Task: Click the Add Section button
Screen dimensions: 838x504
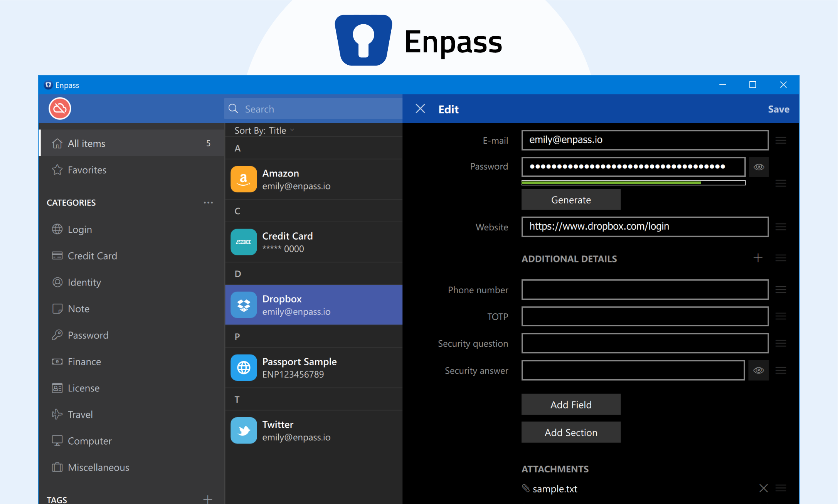Action: [571, 432]
